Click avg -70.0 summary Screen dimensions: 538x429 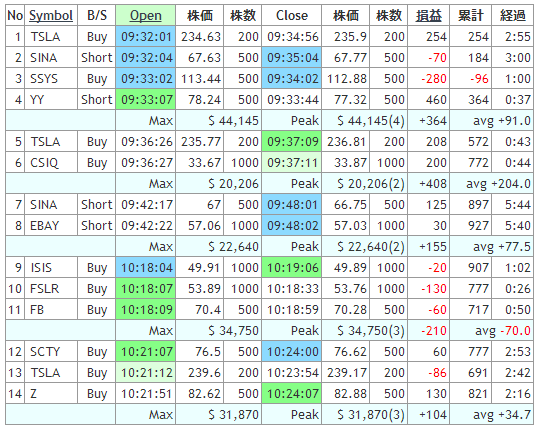(x=503, y=331)
